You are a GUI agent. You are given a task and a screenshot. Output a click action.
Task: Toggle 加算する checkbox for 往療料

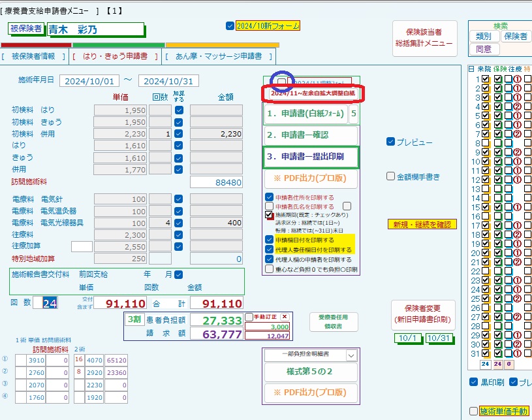pyautogui.click(x=179, y=235)
